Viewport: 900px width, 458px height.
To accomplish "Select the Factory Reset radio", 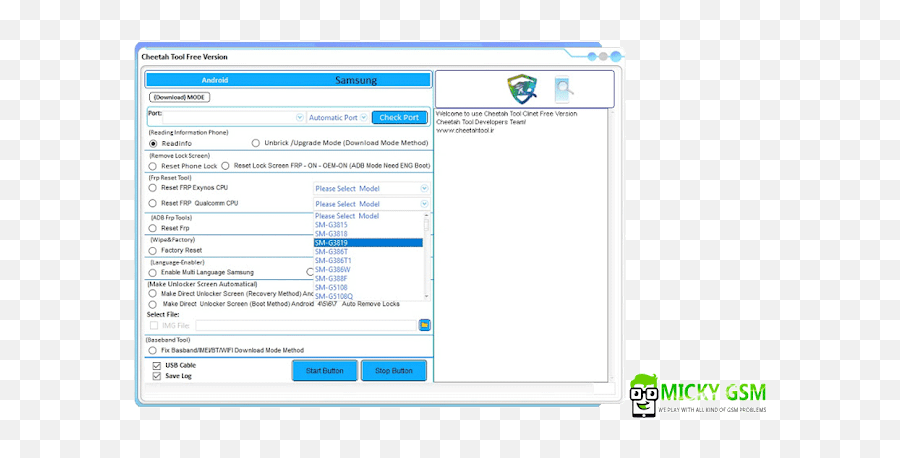I will coord(153,250).
